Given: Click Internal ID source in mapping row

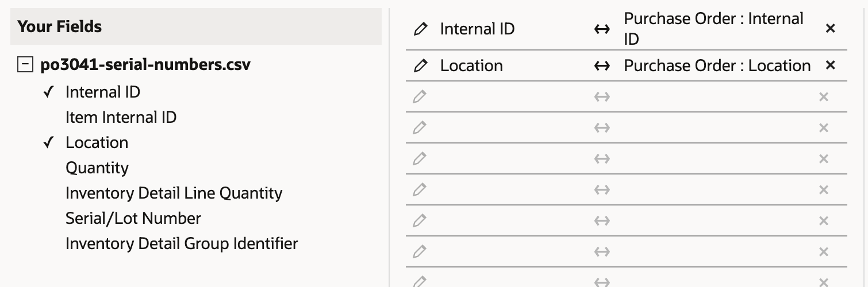Looking at the screenshot, I should 477,29.
